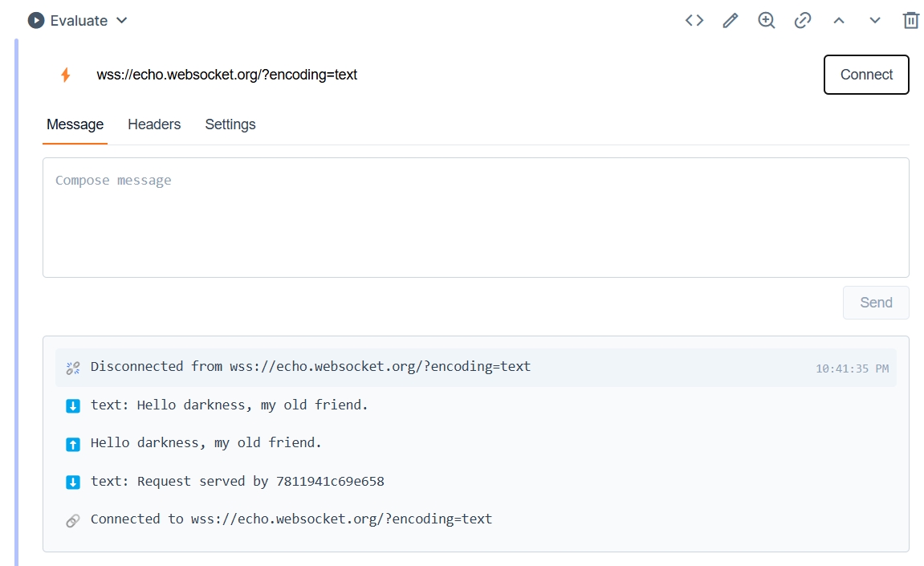Click the orange lightning bolt icon
Viewport: 924px width, 566px height.
(66, 75)
